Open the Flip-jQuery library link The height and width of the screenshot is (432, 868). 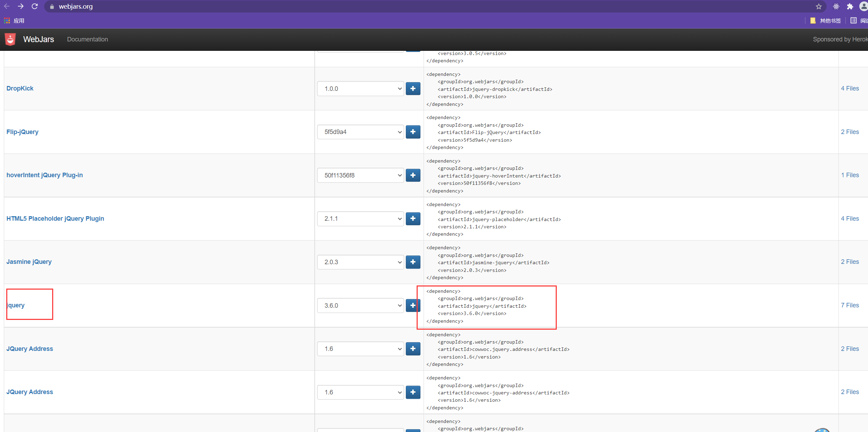(x=22, y=132)
